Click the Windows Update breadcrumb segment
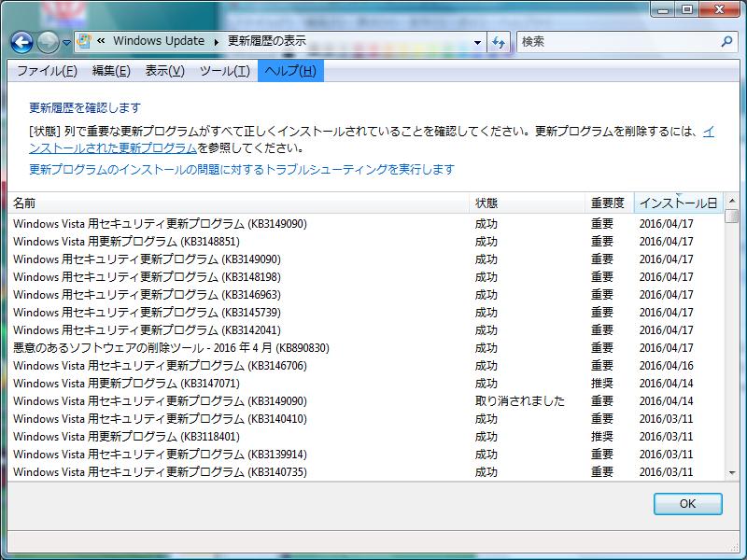Screen dimensions: 747x560 coord(159,41)
